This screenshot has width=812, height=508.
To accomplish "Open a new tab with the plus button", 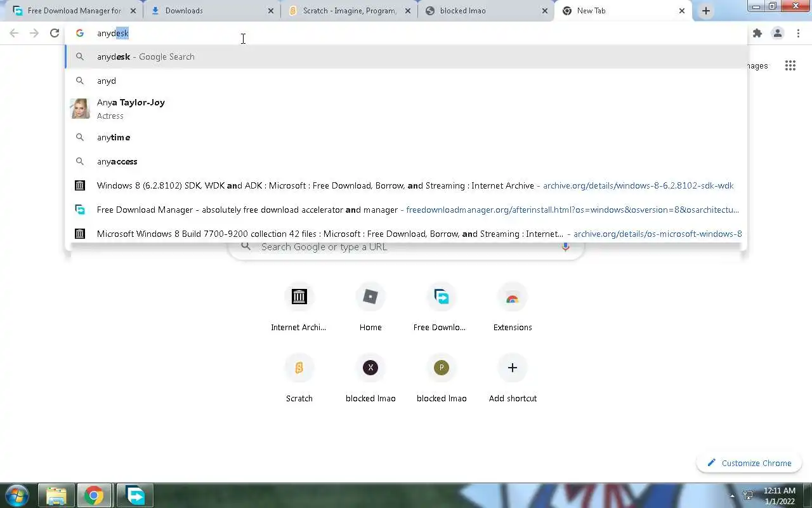I will (705, 11).
